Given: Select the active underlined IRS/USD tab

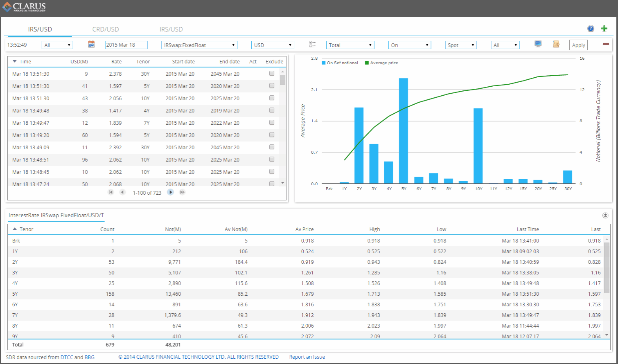Looking at the screenshot, I should (x=40, y=29).
